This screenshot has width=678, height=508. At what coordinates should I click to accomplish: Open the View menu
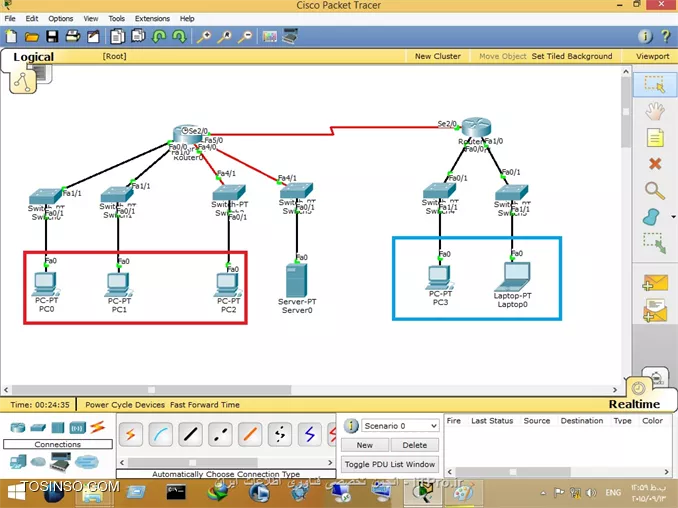pyautogui.click(x=91, y=19)
